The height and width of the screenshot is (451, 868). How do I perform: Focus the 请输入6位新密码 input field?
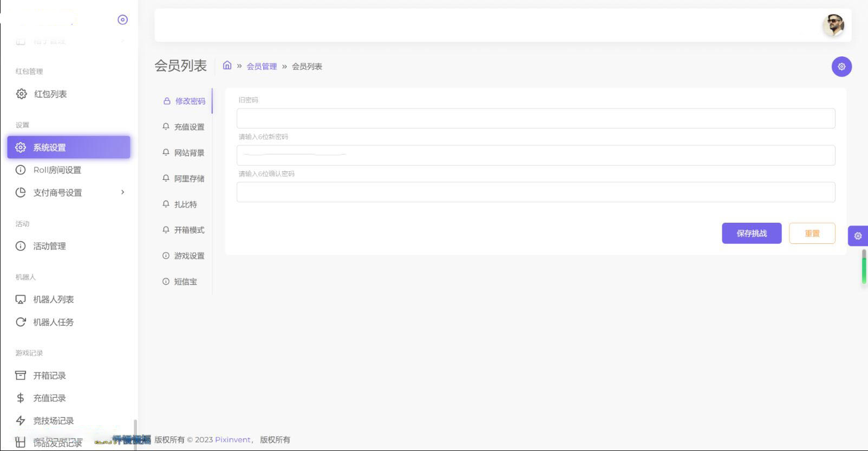536,155
